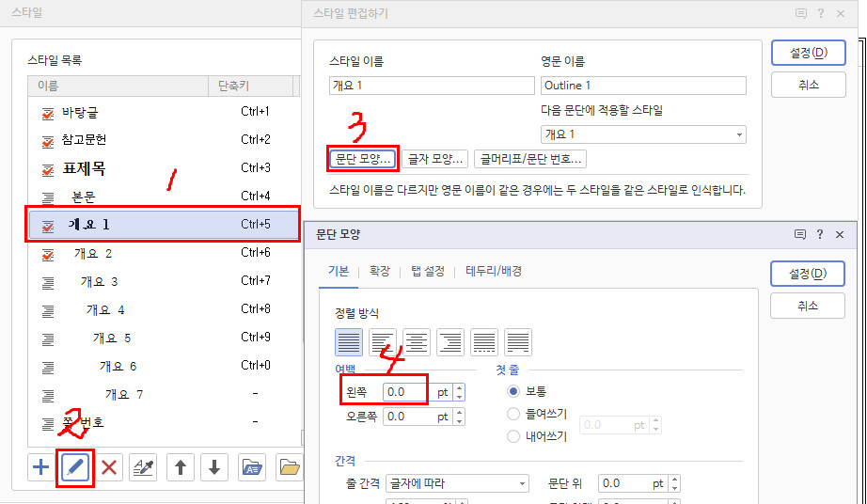Click the edit style pencil icon

[x=75, y=467]
